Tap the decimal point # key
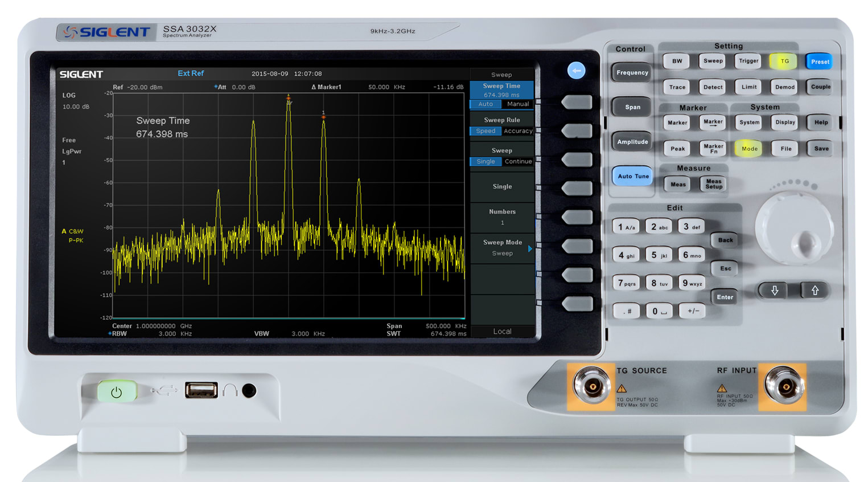Viewport: 868px width, 482px height. click(627, 312)
